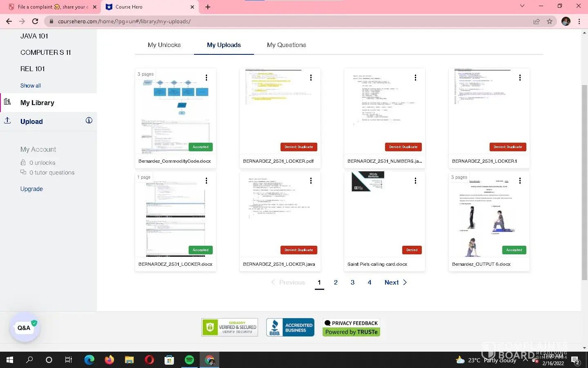The image size is (588, 368).
Task: Click Next to see more uploads
Action: (x=396, y=282)
